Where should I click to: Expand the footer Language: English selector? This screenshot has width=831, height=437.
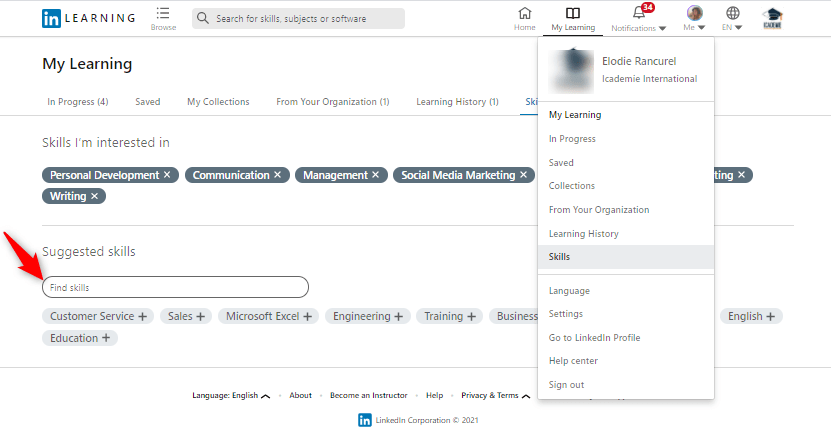(231, 395)
